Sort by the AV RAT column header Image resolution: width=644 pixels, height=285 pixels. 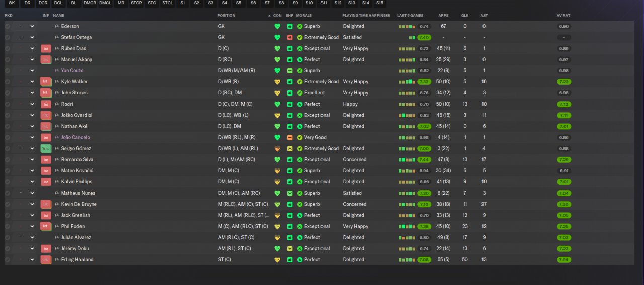click(x=563, y=16)
